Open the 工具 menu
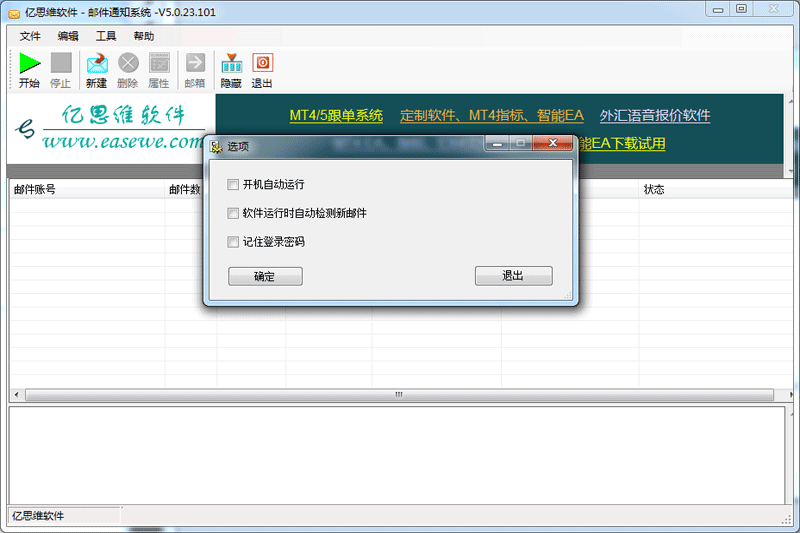 tap(106, 36)
